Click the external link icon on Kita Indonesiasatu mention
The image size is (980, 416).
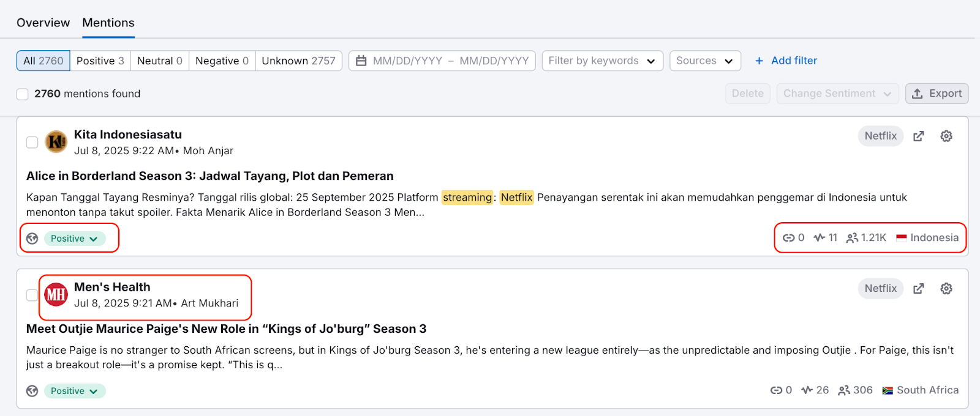coord(919,136)
